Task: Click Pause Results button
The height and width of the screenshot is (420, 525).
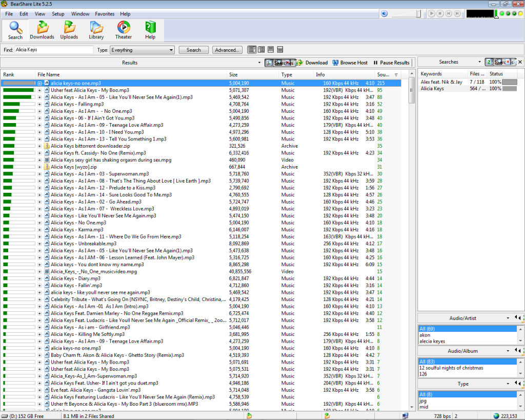Action: pos(391,63)
